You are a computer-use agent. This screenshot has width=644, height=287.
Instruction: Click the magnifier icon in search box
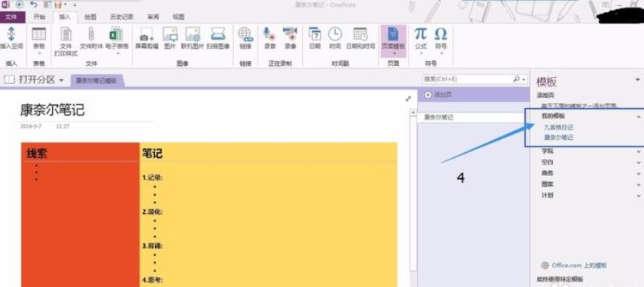coord(517,78)
